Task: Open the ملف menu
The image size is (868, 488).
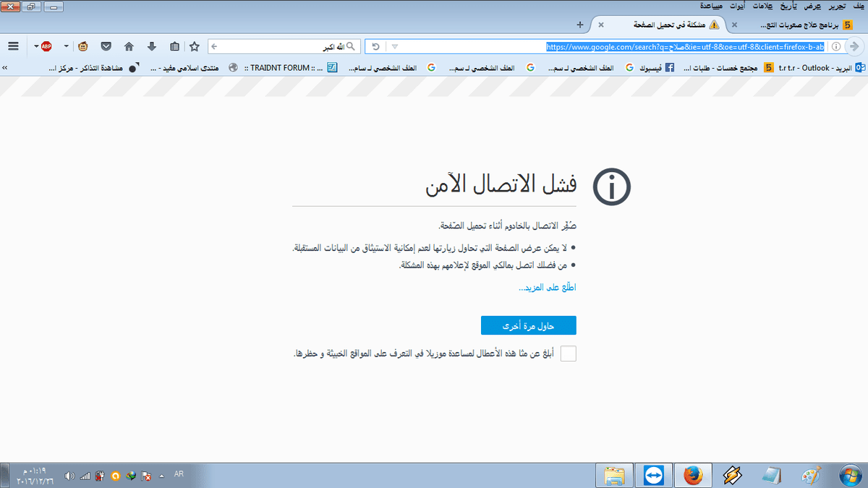Action: [858, 6]
